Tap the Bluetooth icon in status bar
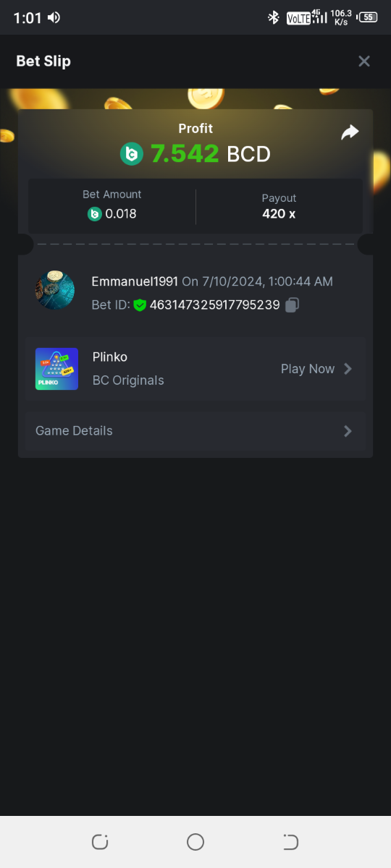Image resolution: width=391 pixels, height=868 pixels. point(274,17)
